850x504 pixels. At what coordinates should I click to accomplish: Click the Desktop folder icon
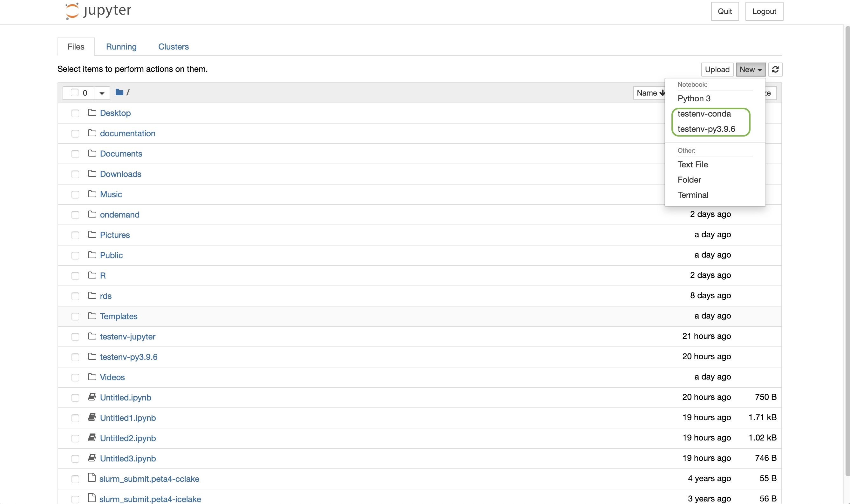click(92, 113)
